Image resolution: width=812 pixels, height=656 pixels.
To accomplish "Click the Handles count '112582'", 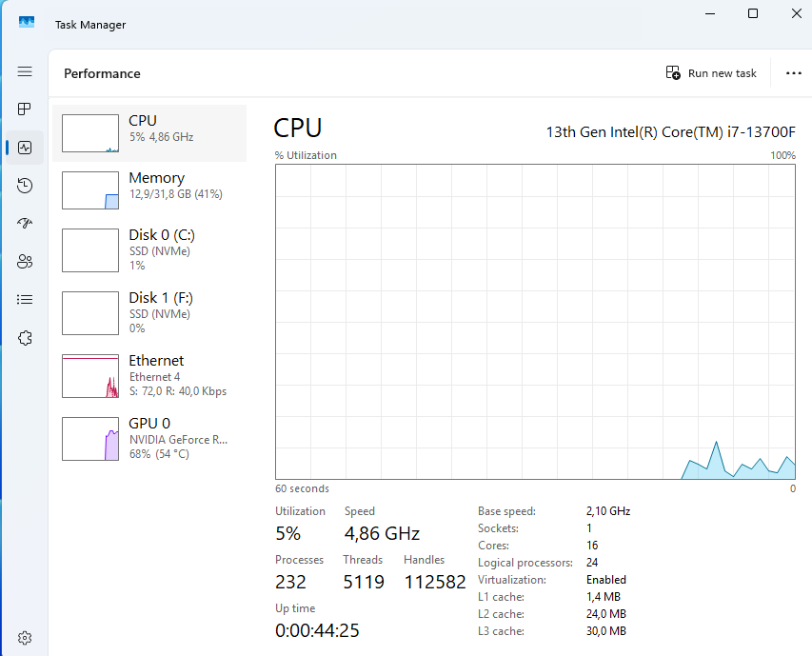I will pyautogui.click(x=435, y=582).
